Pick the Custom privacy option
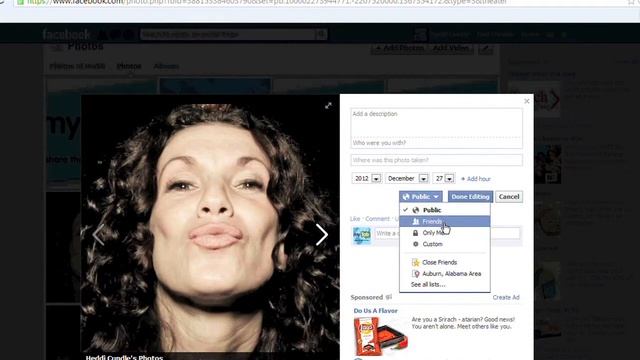Image resolution: width=640 pixels, height=360 pixels. tap(444, 244)
